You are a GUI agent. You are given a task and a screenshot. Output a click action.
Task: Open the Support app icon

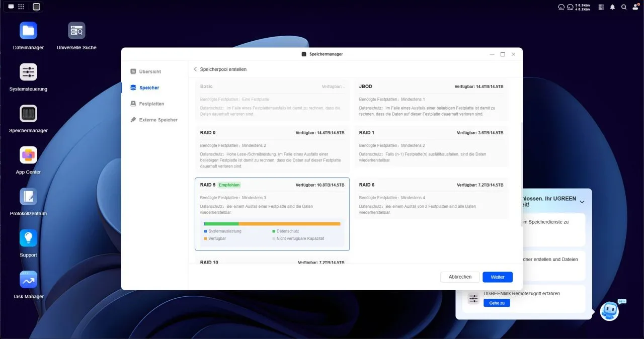coord(28,238)
